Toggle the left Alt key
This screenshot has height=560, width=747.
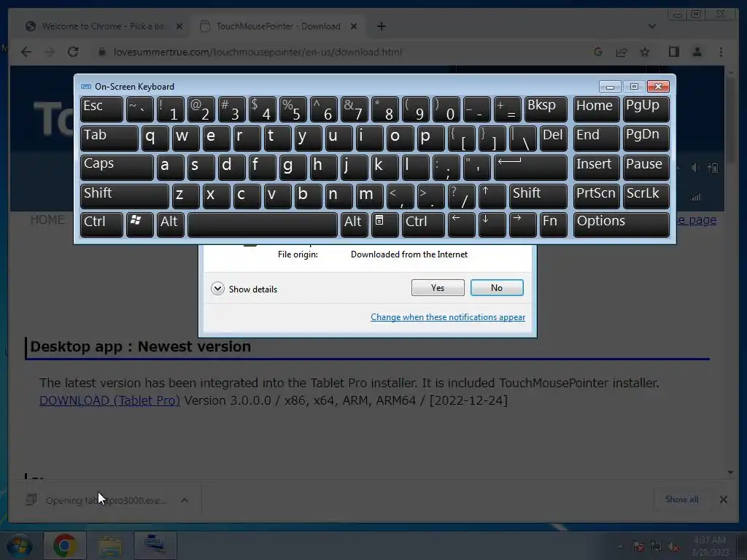coord(170,225)
